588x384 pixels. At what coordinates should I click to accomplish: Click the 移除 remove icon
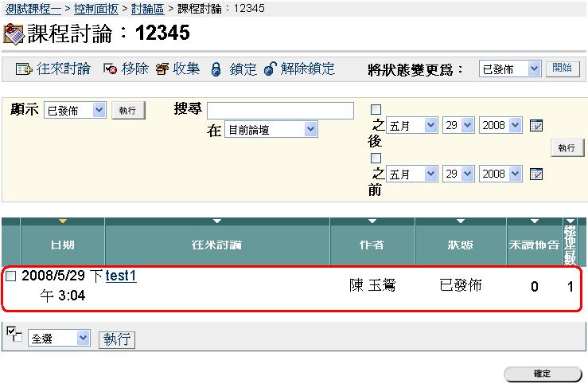[x=111, y=69]
